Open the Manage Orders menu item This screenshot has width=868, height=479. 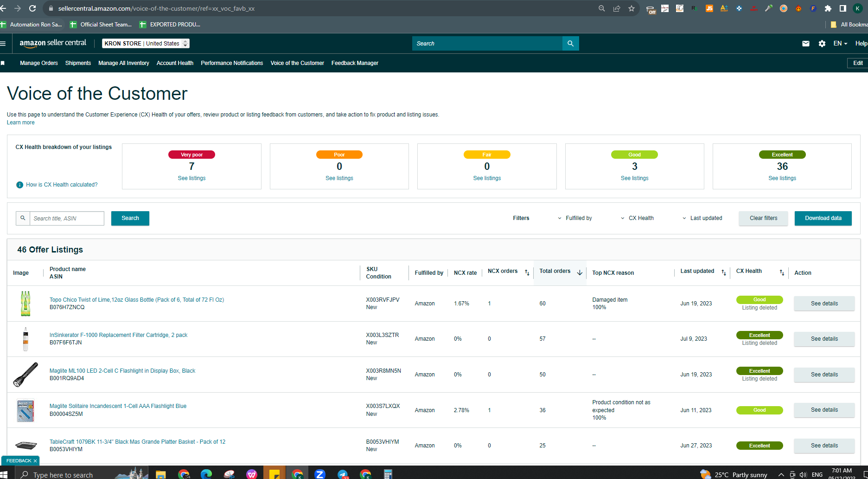(39, 63)
